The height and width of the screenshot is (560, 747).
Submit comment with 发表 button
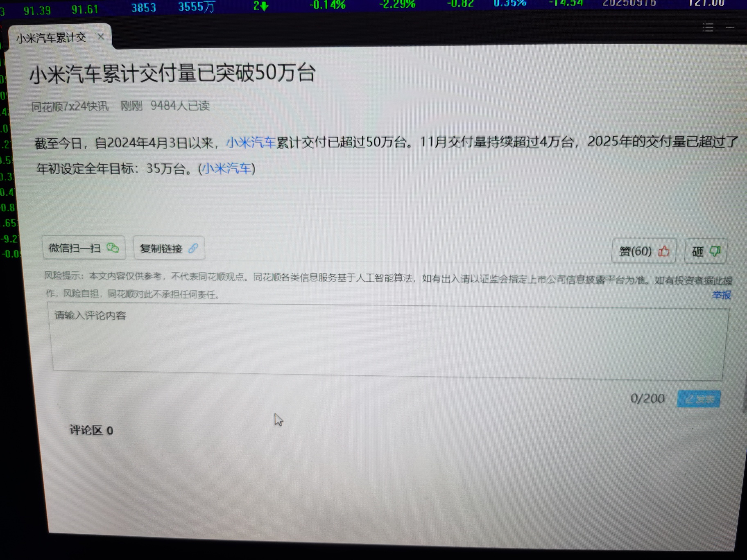coord(699,399)
